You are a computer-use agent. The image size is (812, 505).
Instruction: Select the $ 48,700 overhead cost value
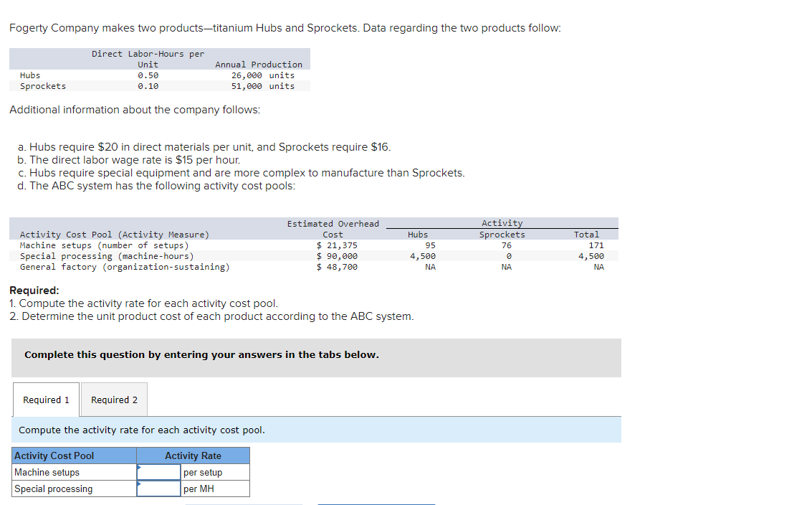tap(337, 267)
